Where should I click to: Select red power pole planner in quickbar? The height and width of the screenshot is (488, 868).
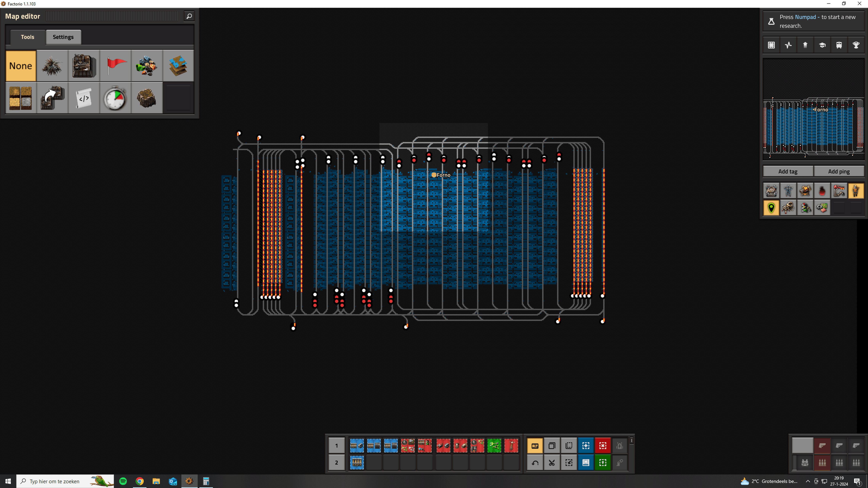tap(511, 445)
